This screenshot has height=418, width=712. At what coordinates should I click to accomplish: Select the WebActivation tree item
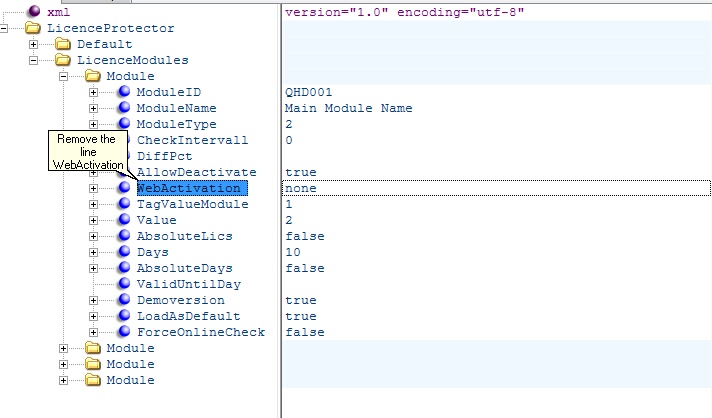point(192,188)
